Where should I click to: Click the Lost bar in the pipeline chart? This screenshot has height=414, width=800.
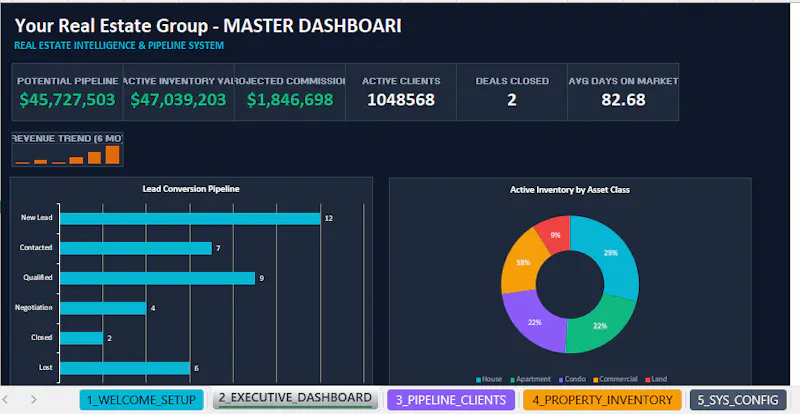pyautogui.click(x=125, y=368)
